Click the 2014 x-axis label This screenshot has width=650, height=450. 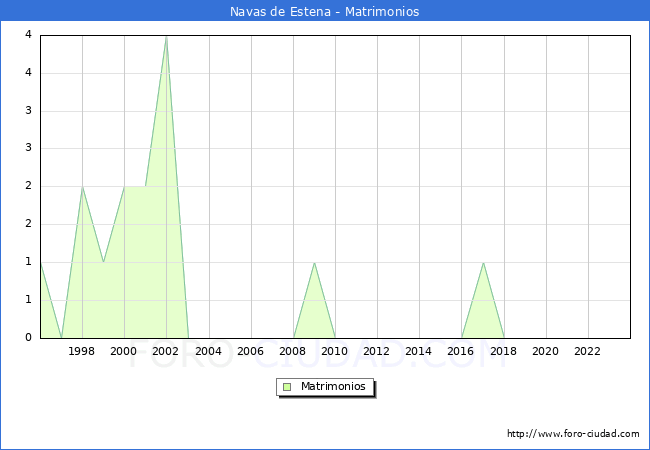419,351
